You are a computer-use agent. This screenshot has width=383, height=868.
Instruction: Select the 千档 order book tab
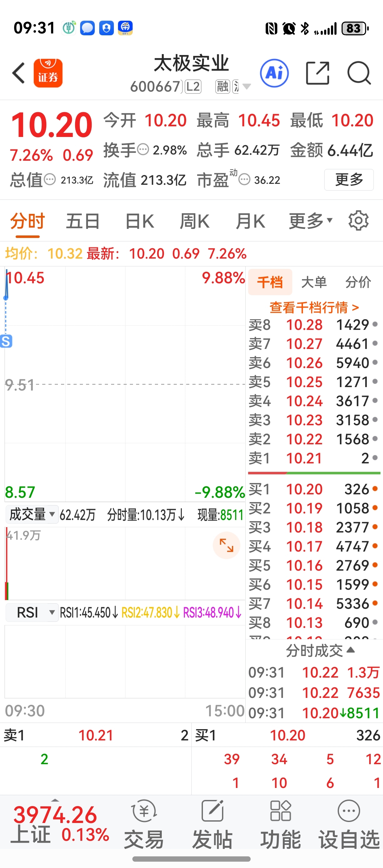pos(270,282)
